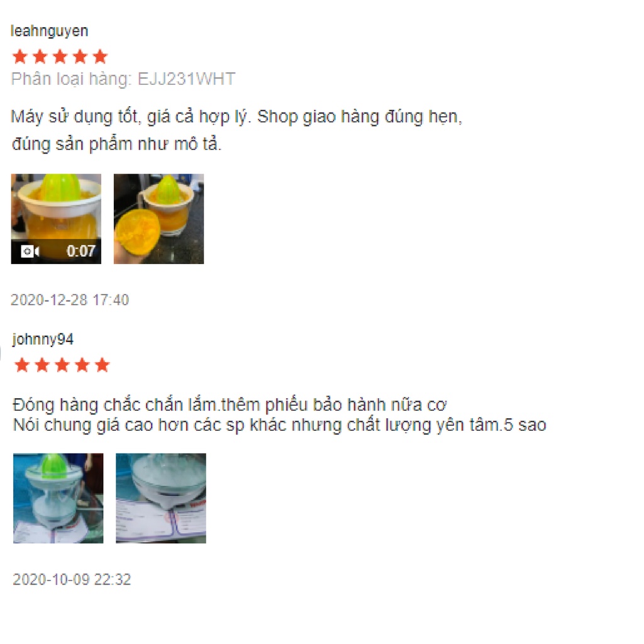Screen dimensions: 644x644
Task: Click the middle star in johnny94's rating
Action: click(x=62, y=365)
